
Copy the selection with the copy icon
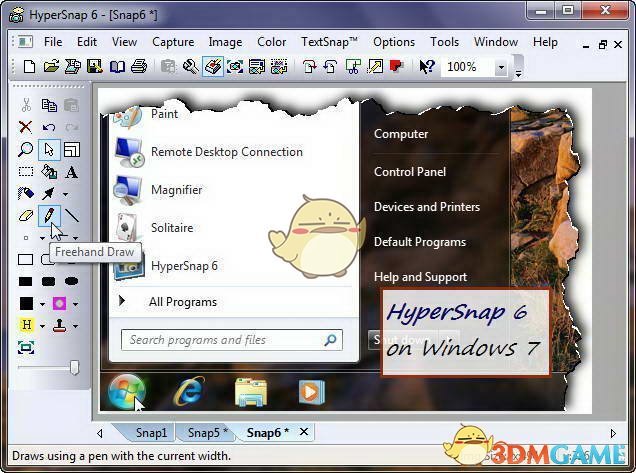(49, 105)
